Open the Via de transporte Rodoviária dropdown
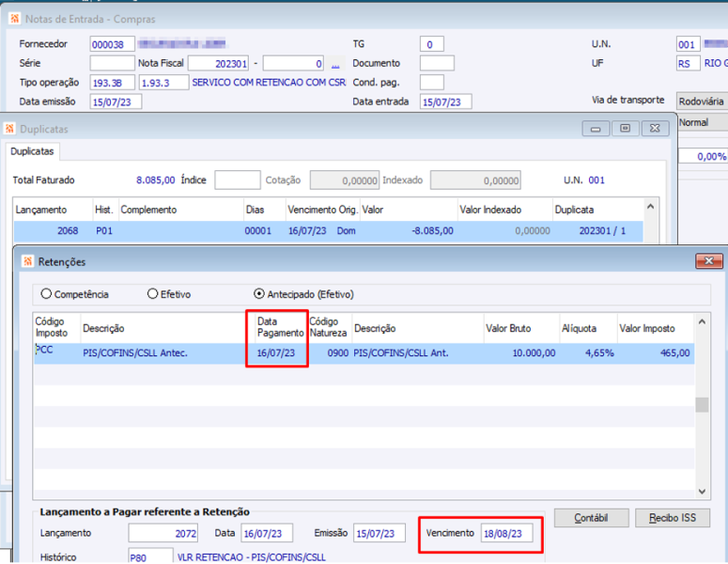The width and height of the screenshot is (728, 564). [702, 101]
